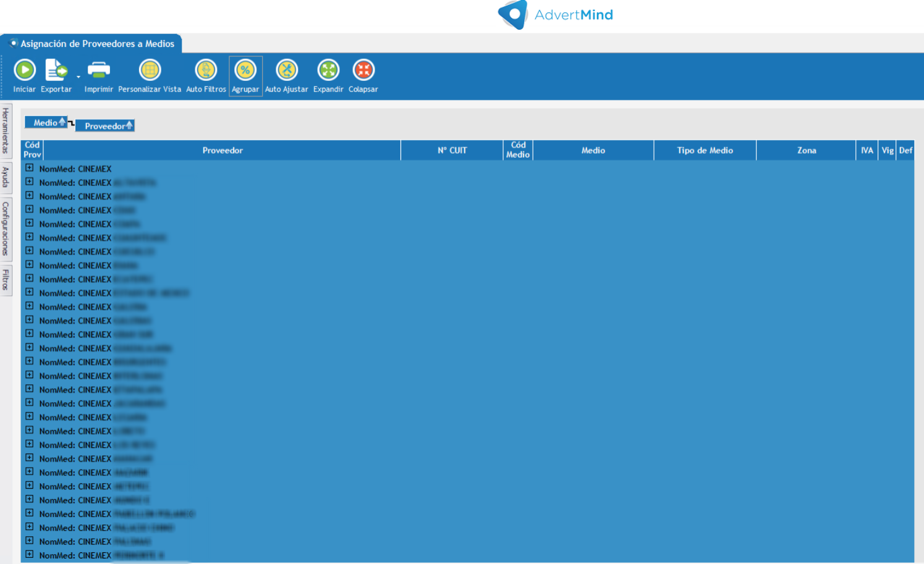This screenshot has height=564, width=924.
Task: Select the first row text NomMed: CINEMEX
Action: click(75, 169)
